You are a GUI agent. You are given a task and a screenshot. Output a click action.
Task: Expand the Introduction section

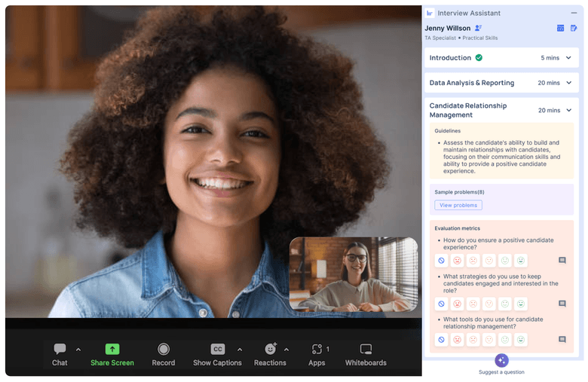click(568, 58)
